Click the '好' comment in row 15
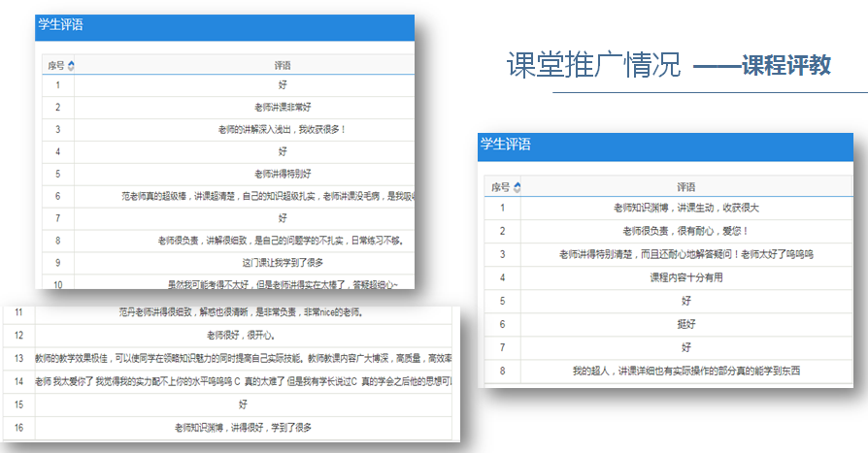The width and height of the screenshot is (868, 453). tap(243, 404)
